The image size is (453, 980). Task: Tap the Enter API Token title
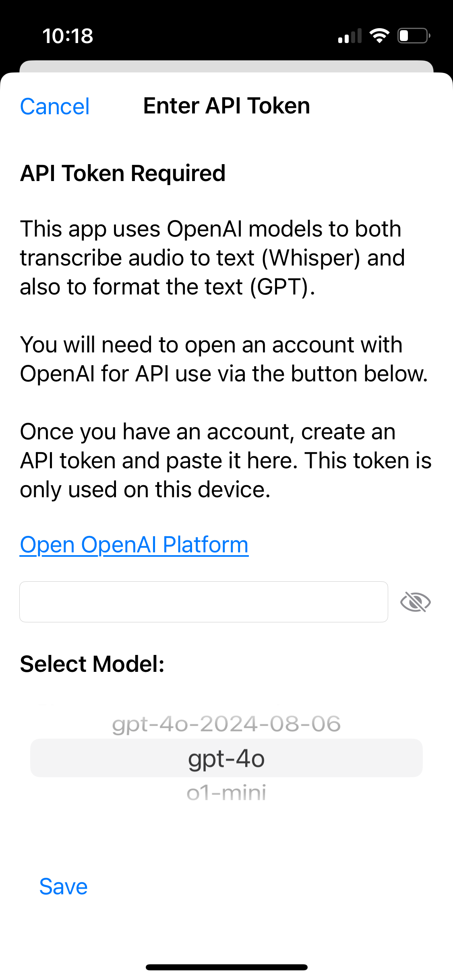(226, 106)
